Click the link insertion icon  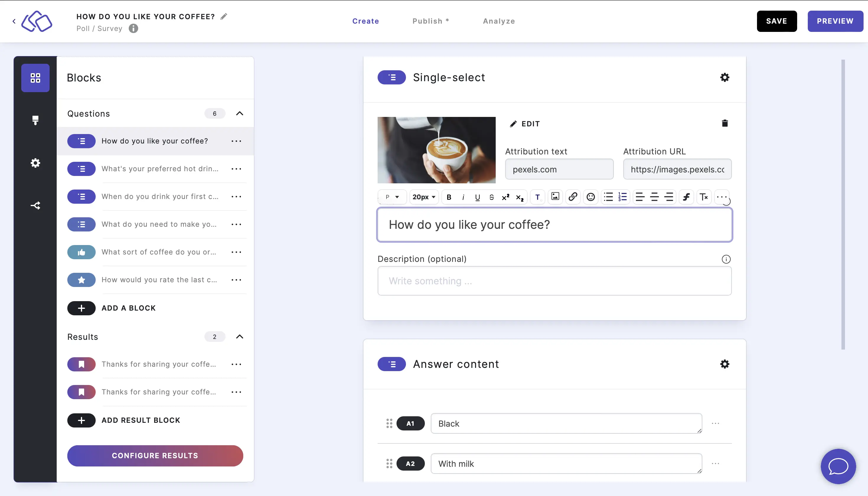572,196
